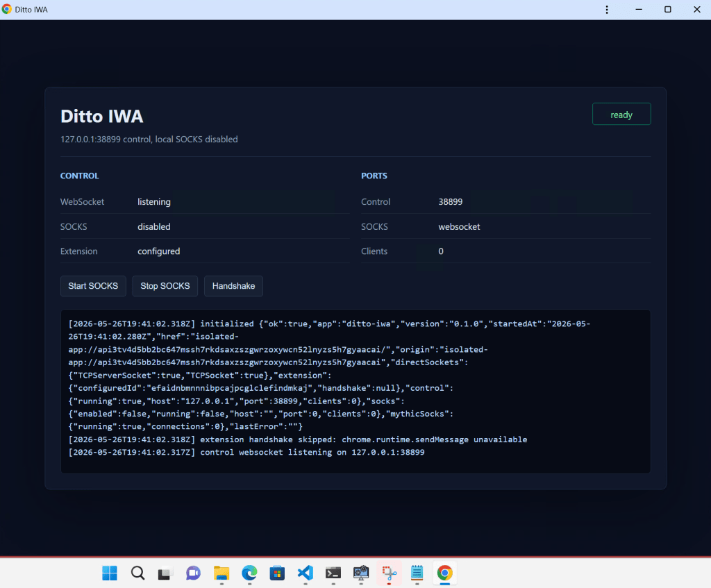Click the green ready status badge
Image resolution: width=711 pixels, height=588 pixels.
click(x=621, y=115)
